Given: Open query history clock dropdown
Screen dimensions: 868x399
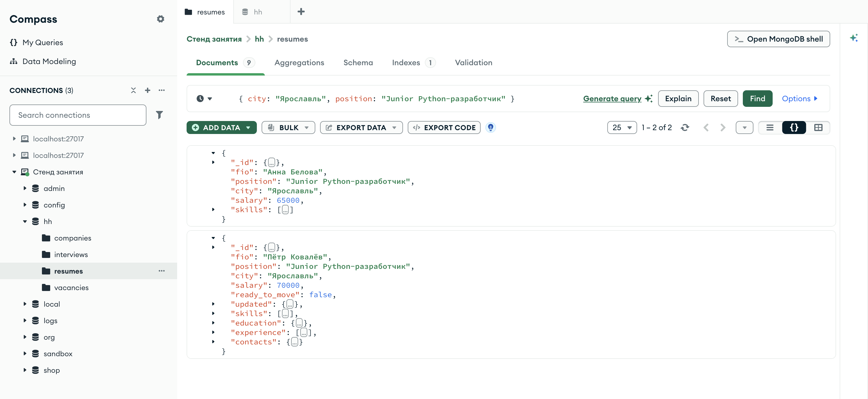Looking at the screenshot, I should pos(204,99).
